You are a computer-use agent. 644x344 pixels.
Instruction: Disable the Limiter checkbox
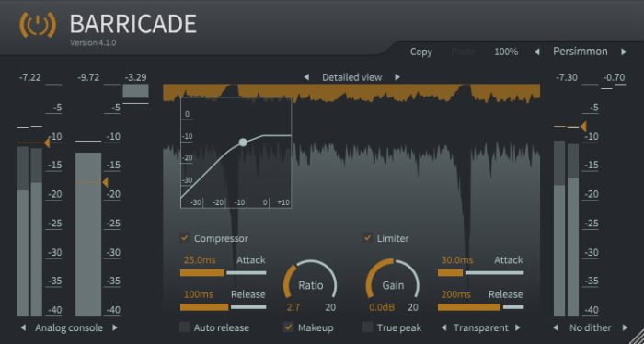click(367, 238)
